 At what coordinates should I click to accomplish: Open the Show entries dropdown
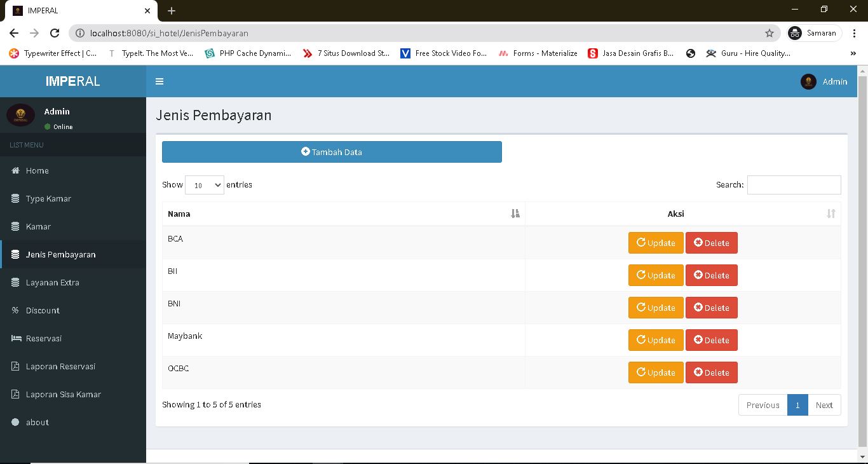204,185
